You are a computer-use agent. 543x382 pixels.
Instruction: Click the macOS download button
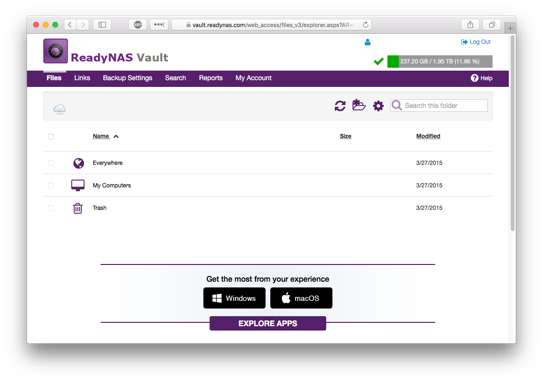pyautogui.click(x=301, y=298)
